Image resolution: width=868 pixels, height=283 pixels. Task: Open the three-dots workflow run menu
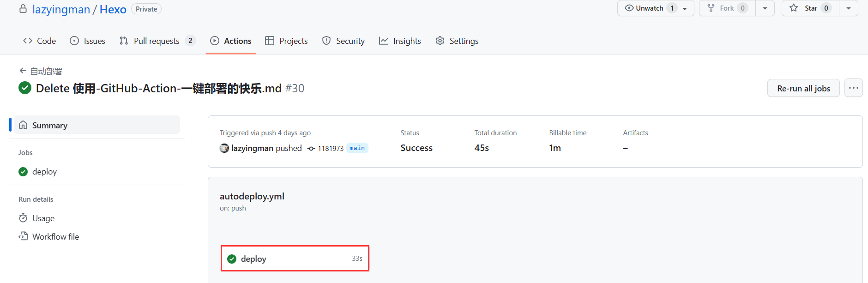click(x=853, y=88)
